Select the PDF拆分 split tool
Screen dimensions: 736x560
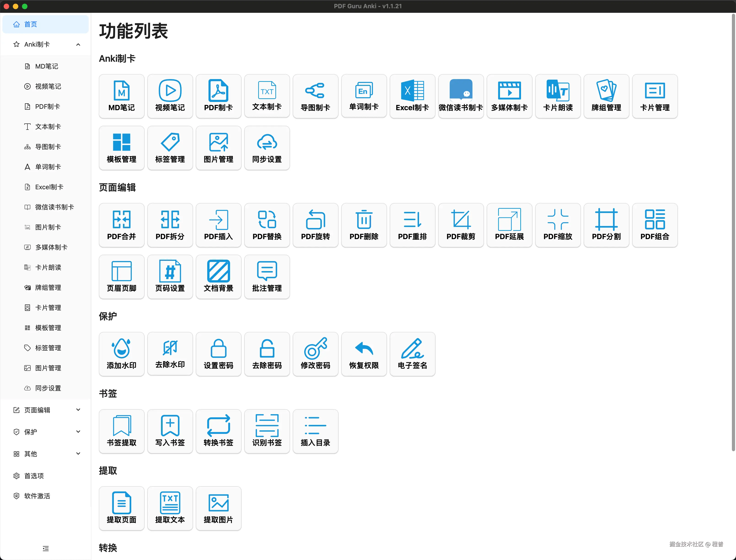point(170,225)
